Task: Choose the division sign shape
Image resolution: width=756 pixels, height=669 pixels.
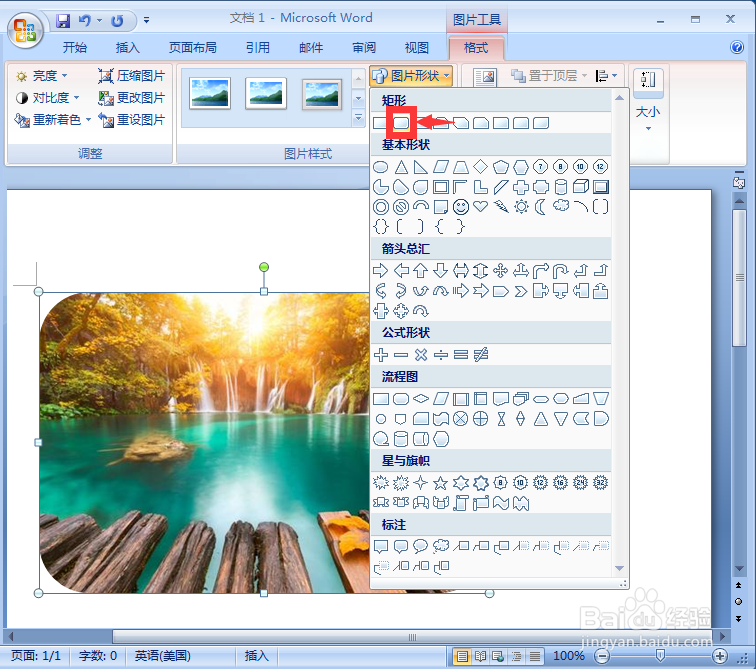Action: click(x=441, y=355)
